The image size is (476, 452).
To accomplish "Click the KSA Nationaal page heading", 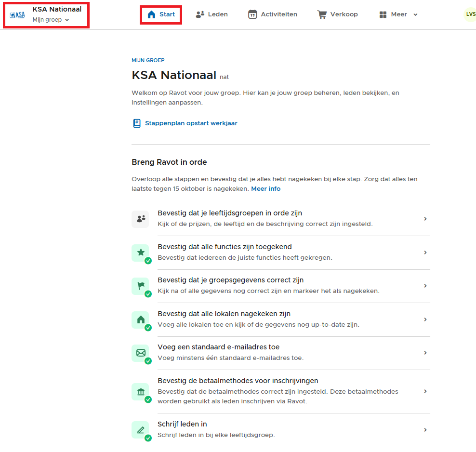I will pos(174,75).
